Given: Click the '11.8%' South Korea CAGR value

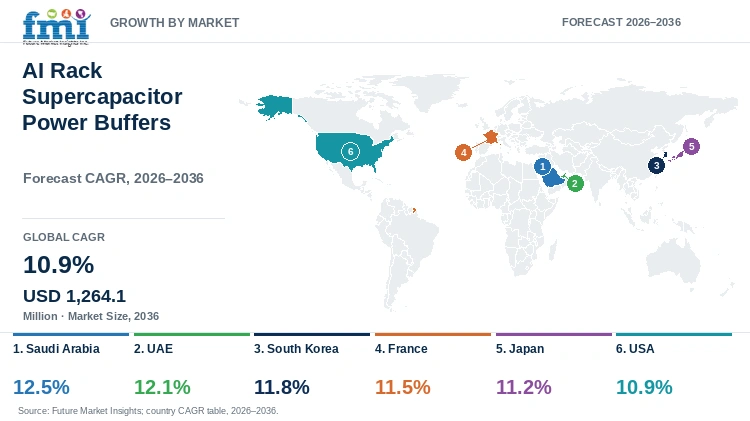Looking at the screenshot, I should (282, 387).
